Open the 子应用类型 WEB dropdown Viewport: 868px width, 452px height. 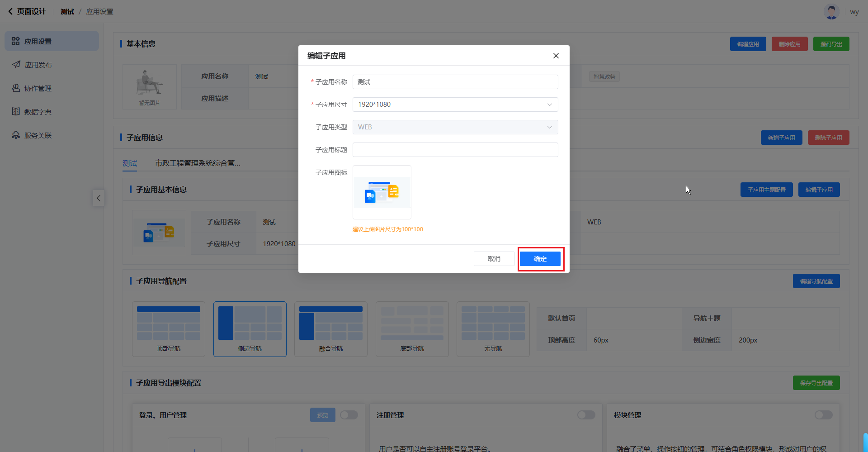tap(455, 127)
